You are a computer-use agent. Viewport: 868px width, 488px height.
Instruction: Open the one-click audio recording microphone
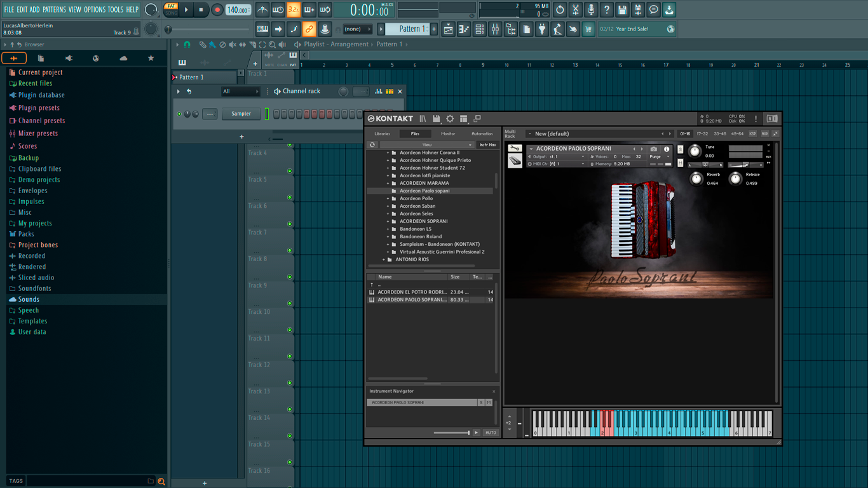coord(591,10)
